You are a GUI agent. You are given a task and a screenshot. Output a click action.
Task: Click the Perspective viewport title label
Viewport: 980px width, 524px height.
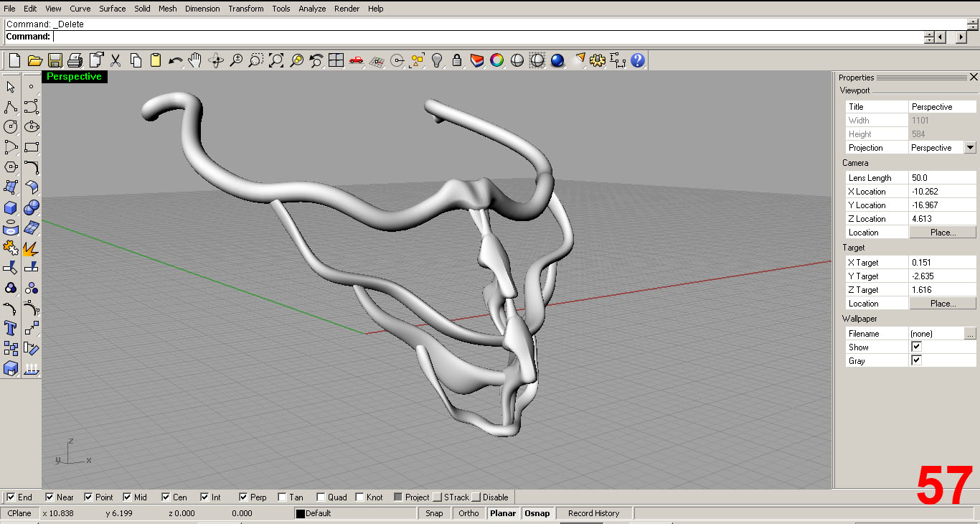(75, 77)
